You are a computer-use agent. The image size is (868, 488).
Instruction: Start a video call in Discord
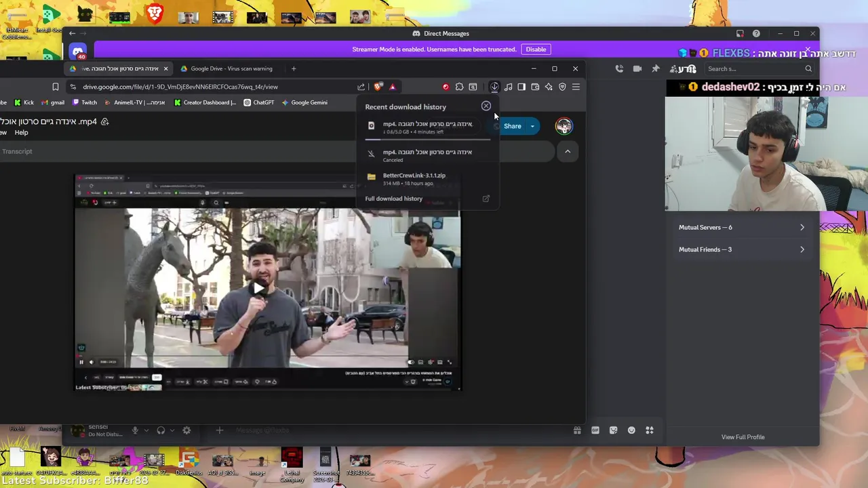(x=637, y=68)
